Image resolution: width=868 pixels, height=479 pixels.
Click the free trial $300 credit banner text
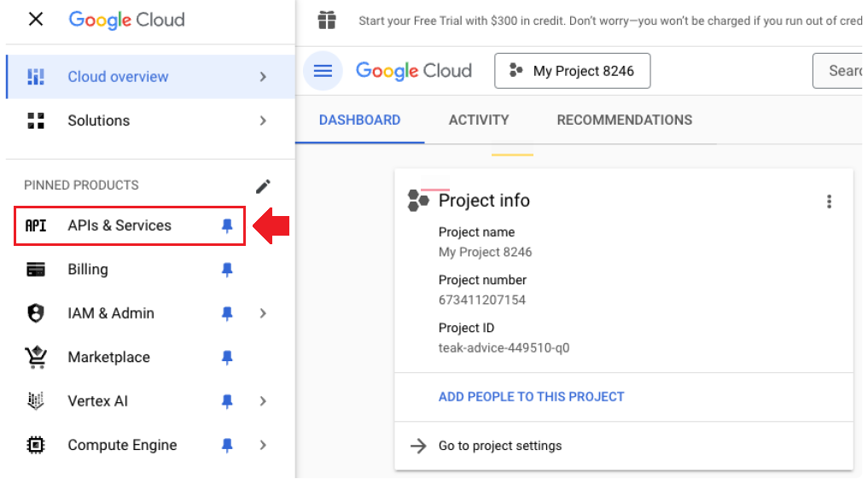pyautogui.click(x=610, y=21)
